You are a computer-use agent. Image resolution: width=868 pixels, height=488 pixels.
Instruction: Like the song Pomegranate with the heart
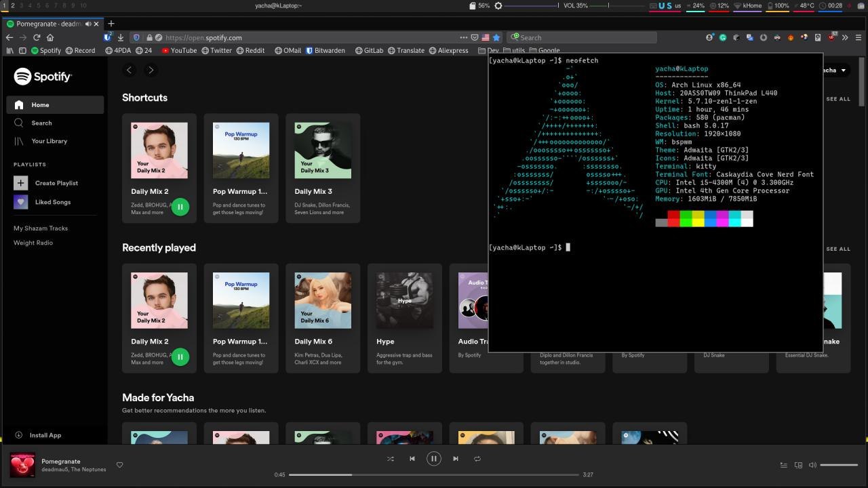coord(119,465)
